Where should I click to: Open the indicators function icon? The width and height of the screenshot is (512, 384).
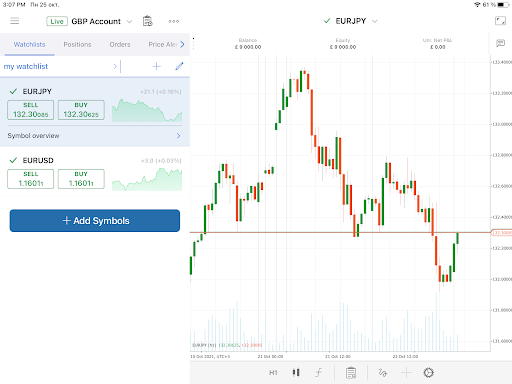coord(319,372)
